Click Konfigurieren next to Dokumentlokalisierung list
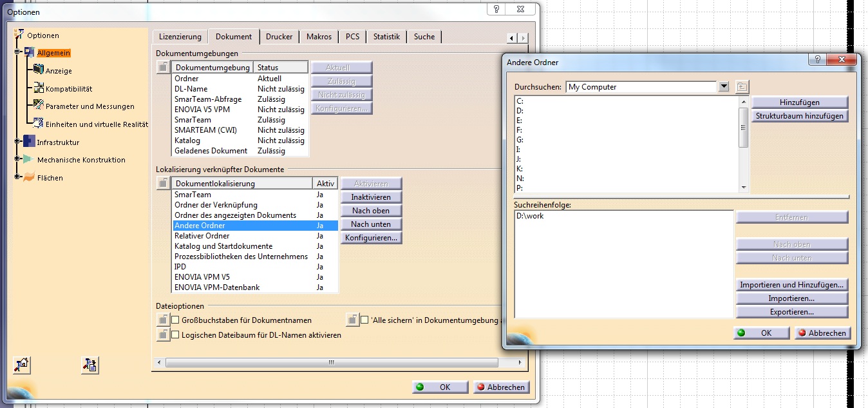868x408 pixels. point(371,238)
